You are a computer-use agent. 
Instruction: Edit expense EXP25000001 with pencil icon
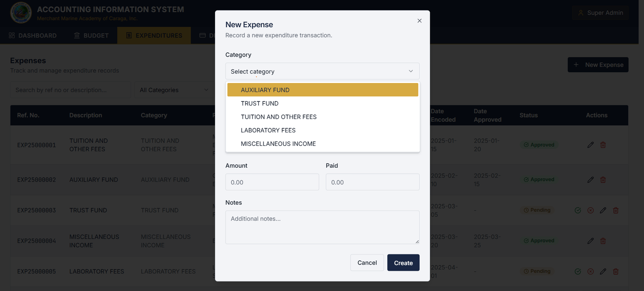click(x=590, y=145)
